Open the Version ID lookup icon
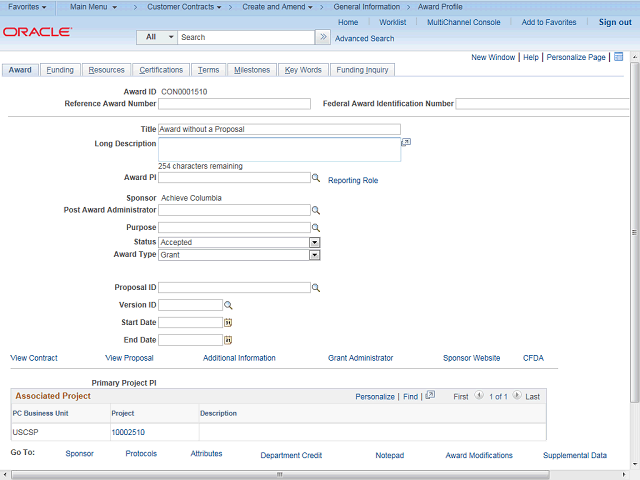 pyautogui.click(x=228, y=305)
